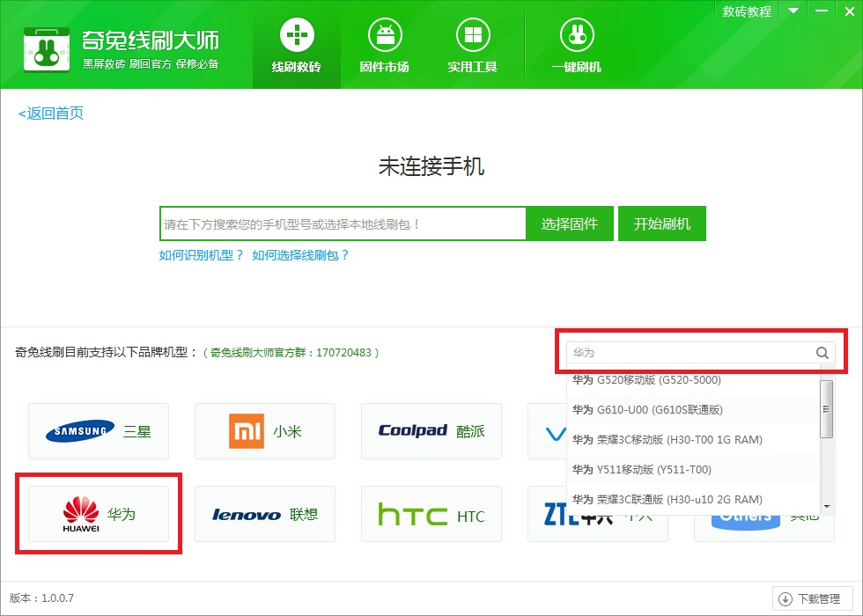
Task: Click the 救砖教程 title bar link
Action: point(745,11)
